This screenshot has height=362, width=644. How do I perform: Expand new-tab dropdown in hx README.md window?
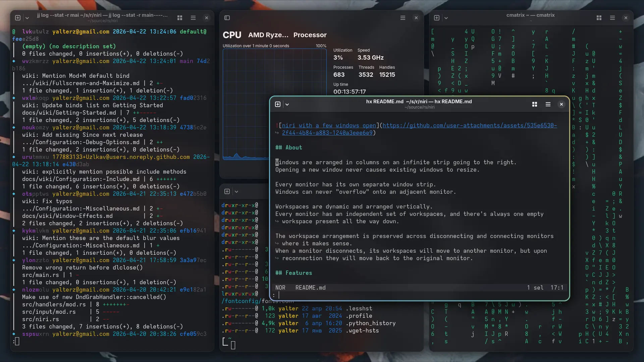coord(287,104)
